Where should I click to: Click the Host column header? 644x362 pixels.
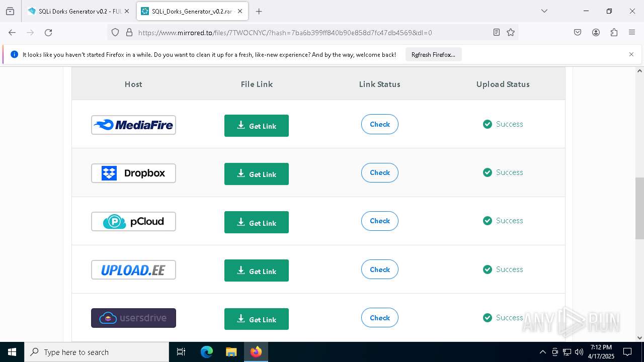coord(133,84)
